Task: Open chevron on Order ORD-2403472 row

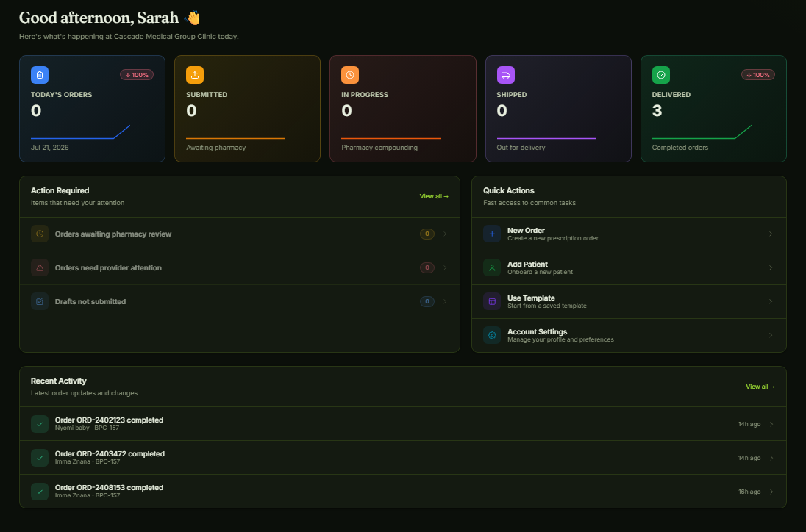Action: point(771,458)
